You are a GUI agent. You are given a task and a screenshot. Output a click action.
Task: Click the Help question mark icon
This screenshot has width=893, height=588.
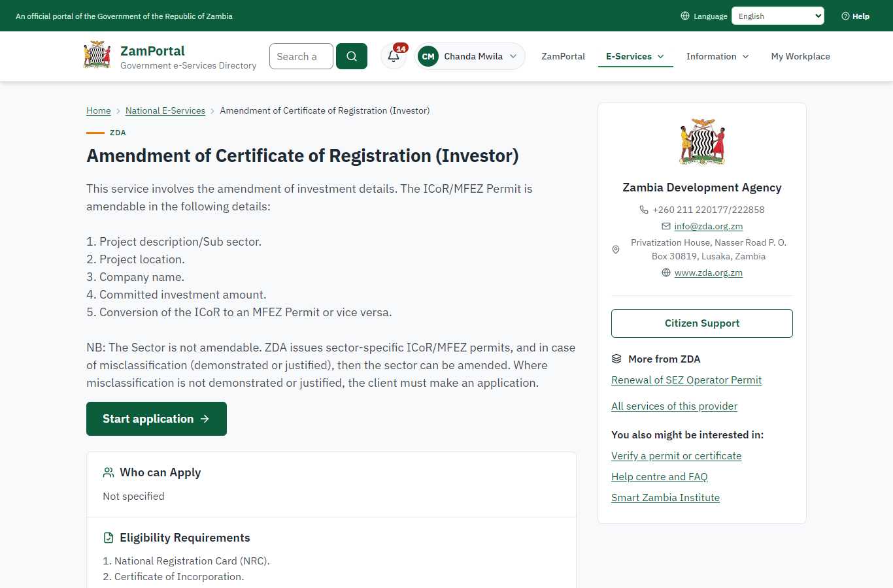[845, 16]
